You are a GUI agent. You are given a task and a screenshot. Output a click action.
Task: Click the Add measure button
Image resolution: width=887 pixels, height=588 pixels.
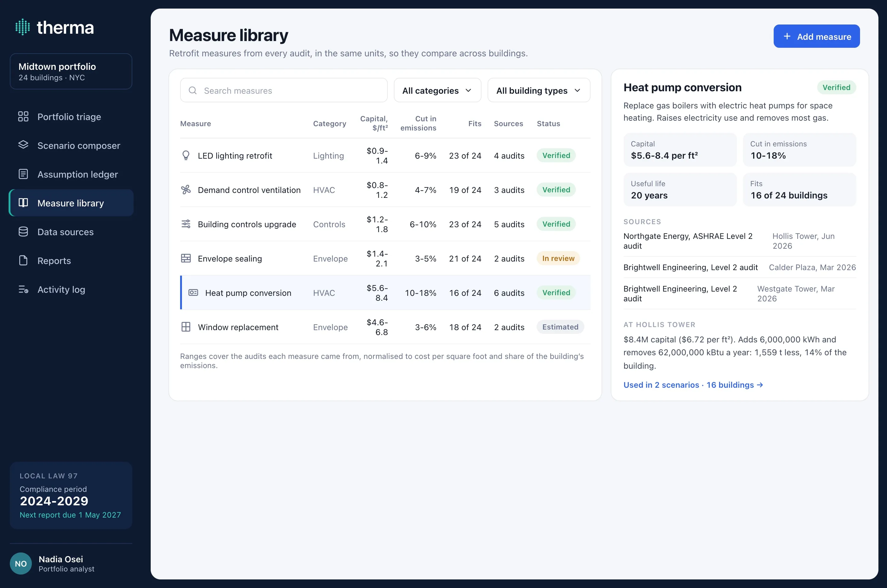coord(817,36)
